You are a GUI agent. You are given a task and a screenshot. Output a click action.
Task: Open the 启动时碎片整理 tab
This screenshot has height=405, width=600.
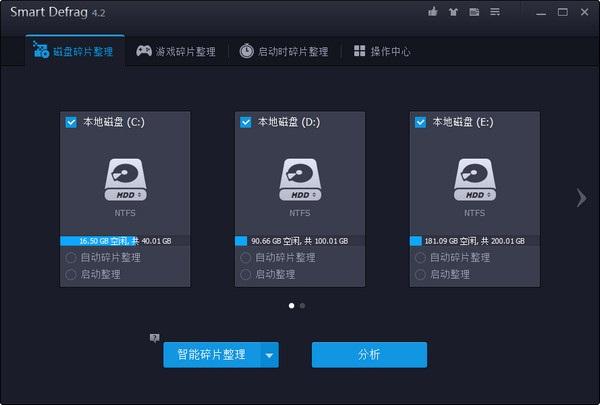(284, 51)
